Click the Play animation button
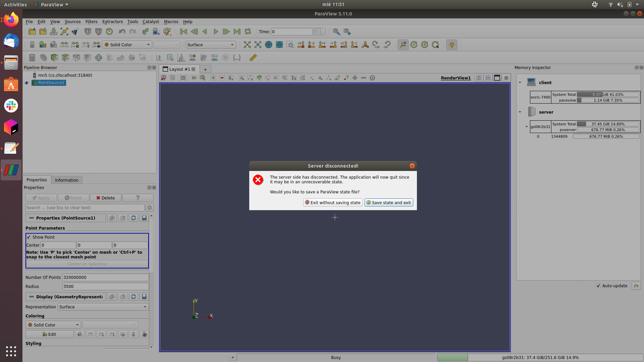Screen dimensions: 644x362 216,32
